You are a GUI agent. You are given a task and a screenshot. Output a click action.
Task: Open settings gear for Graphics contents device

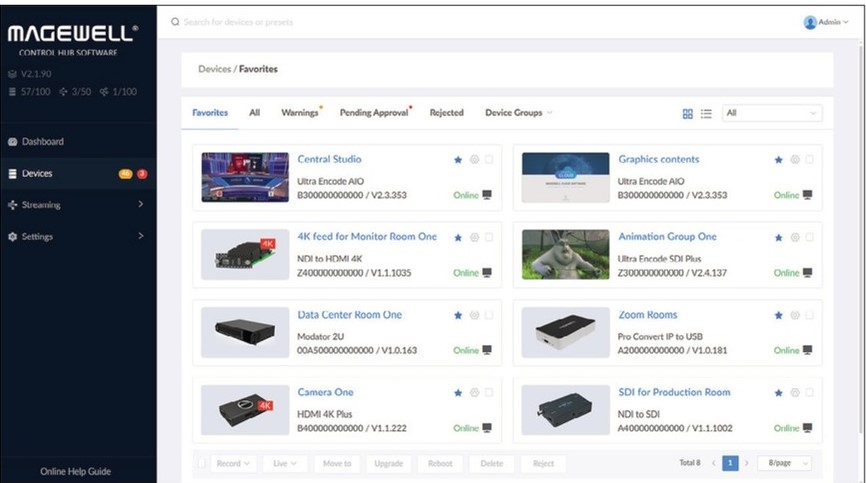[x=795, y=160]
